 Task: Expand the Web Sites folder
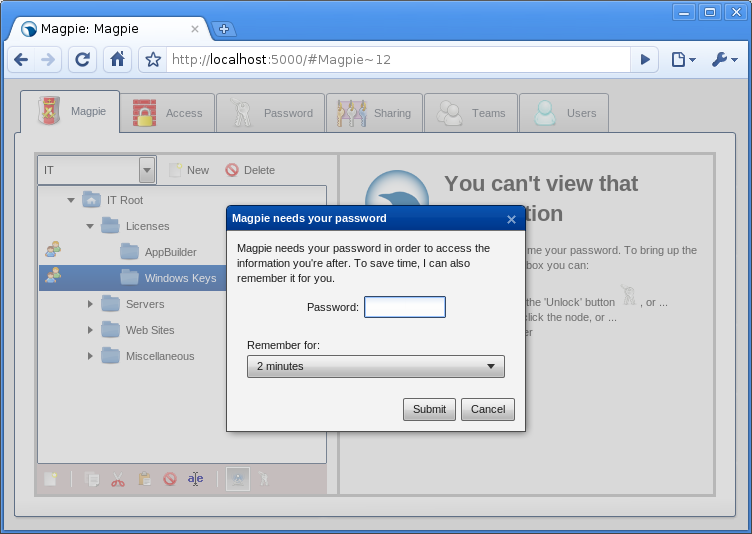(90, 330)
